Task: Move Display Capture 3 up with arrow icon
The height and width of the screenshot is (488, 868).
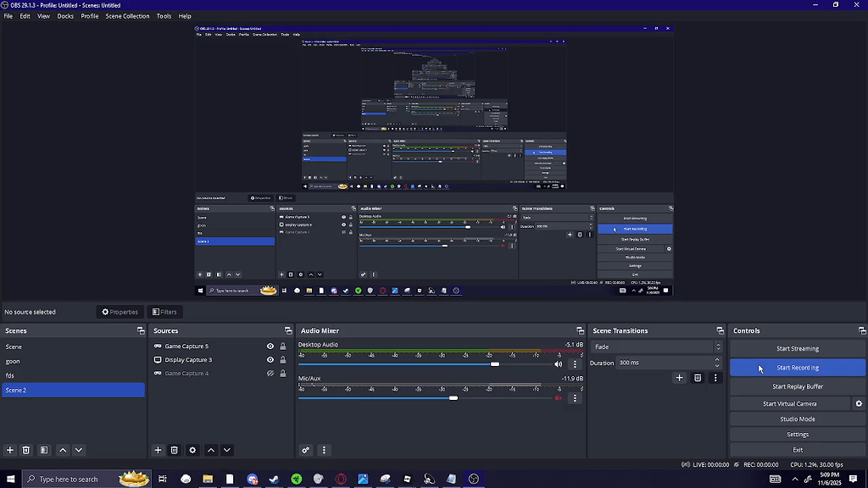Action: (210, 450)
